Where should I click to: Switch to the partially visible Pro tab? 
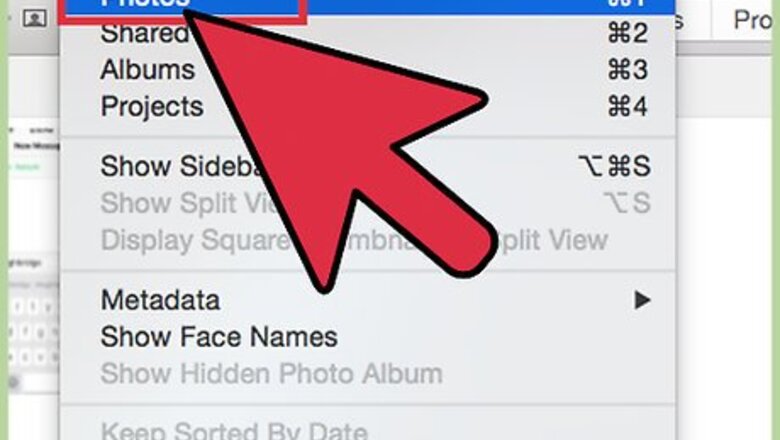tap(752, 20)
